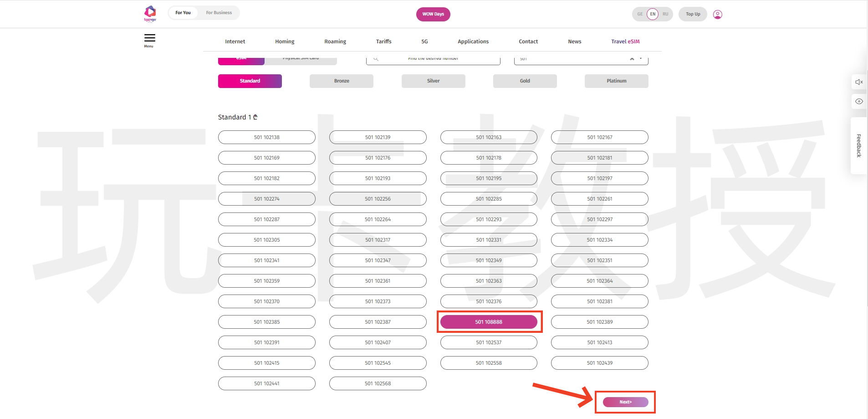868x419 pixels.
Task: Select the Platinum number category tab
Action: [x=616, y=81]
